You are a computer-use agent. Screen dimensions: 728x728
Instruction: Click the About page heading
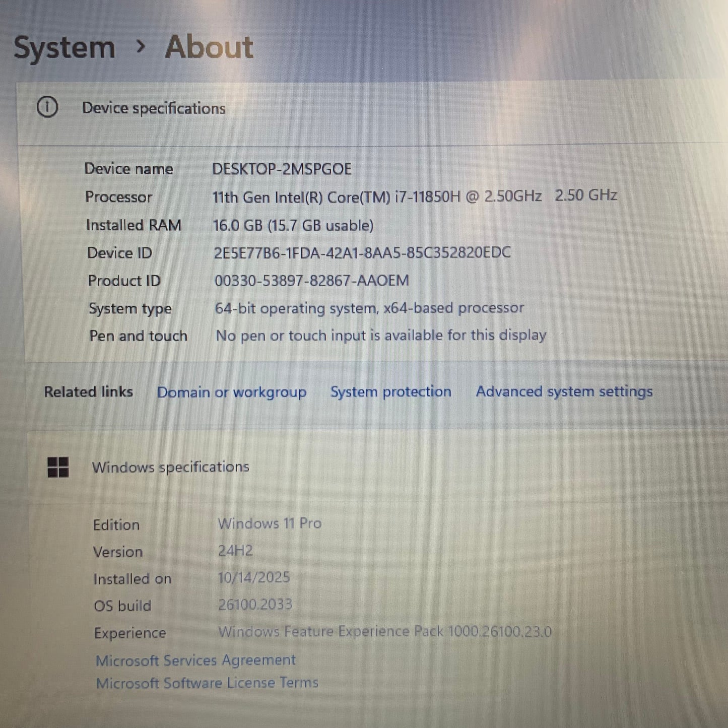pyautogui.click(x=209, y=47)
